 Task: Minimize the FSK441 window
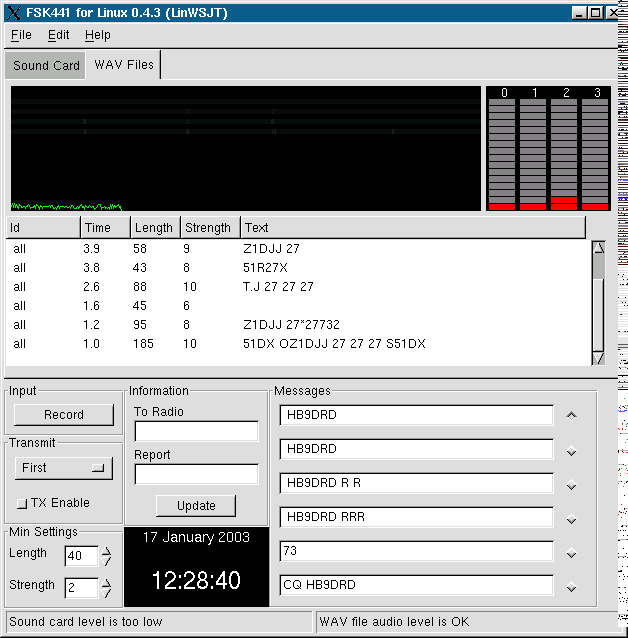tap(579, 13)
